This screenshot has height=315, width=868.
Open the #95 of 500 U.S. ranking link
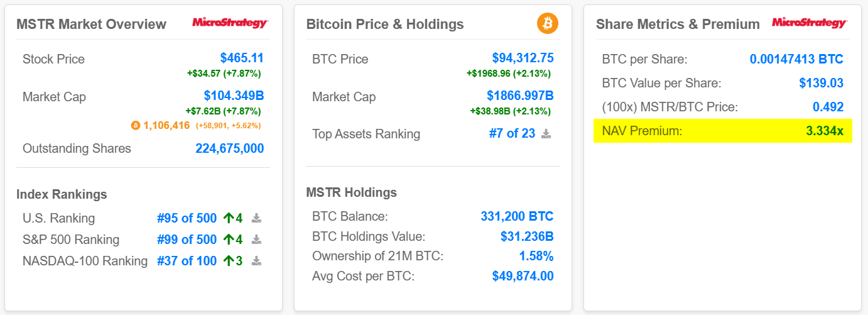[x=187, y=218]
